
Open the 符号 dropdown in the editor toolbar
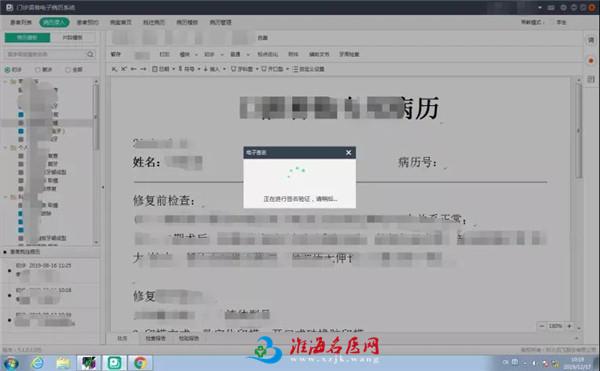coord(190,69)
